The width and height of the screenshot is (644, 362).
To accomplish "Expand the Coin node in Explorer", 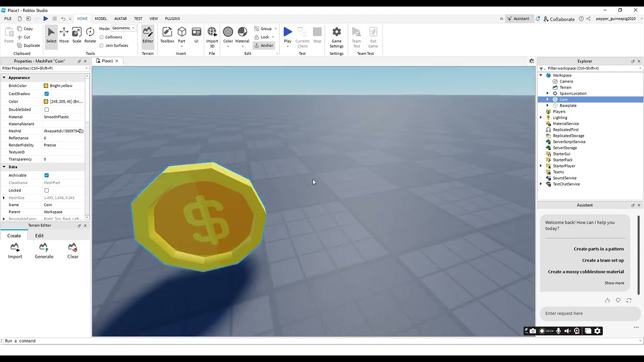I will [547, 100].
